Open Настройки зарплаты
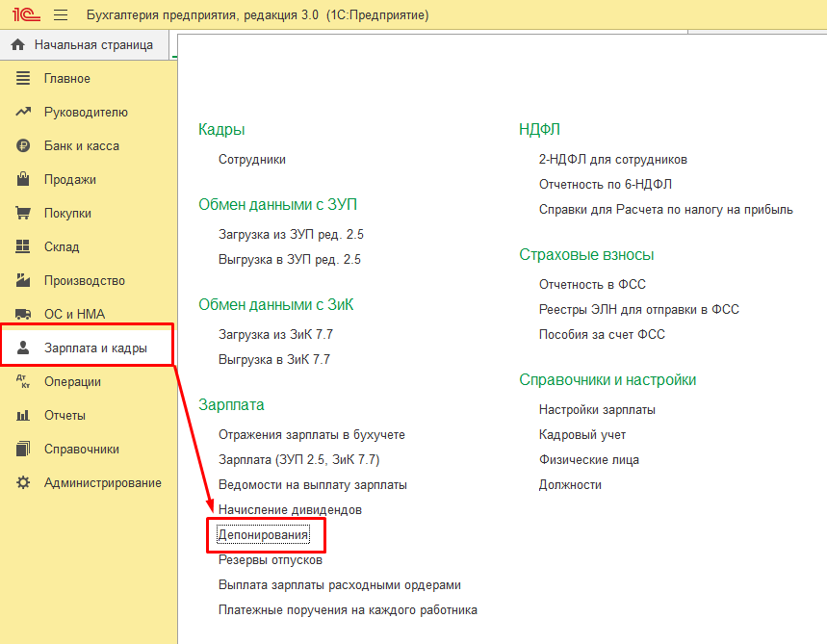 [x=597, y=410]
